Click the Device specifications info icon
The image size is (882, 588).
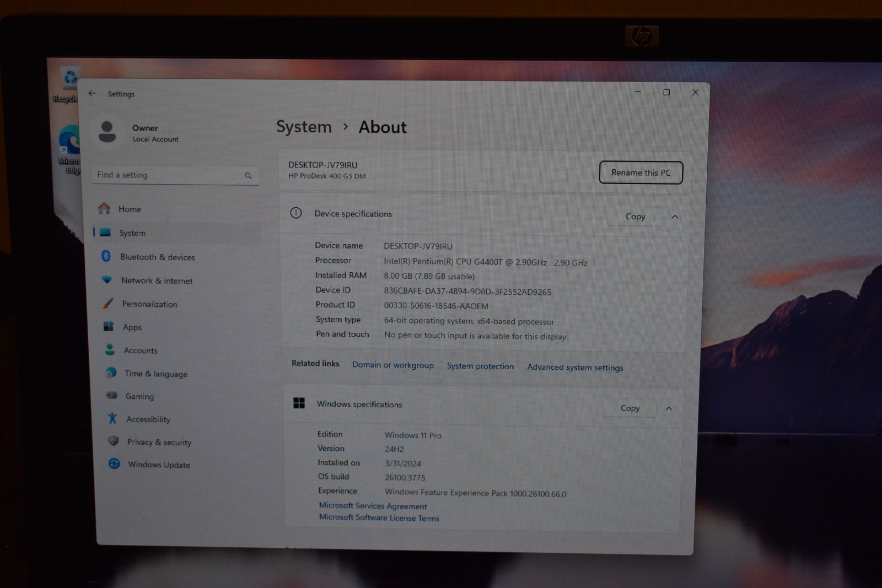pyautogui.click(x=296, y=213)
